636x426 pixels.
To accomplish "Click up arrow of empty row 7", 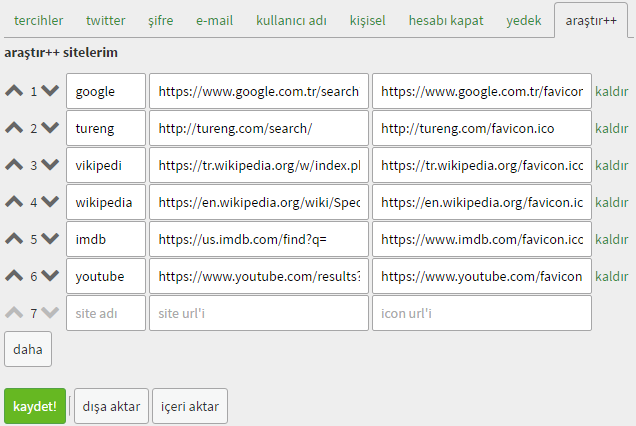I will [x=14, y=313].
